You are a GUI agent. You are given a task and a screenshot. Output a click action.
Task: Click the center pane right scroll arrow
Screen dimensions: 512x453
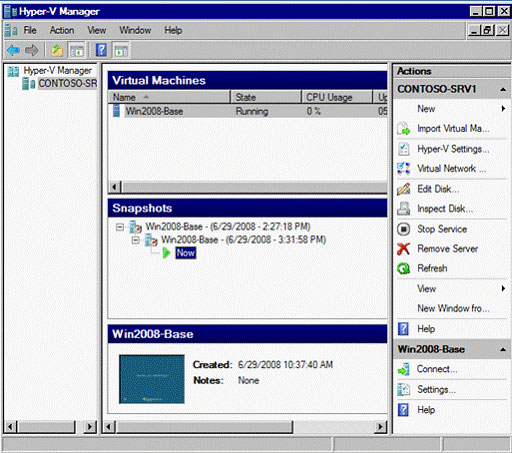click(x=380, y=427)
